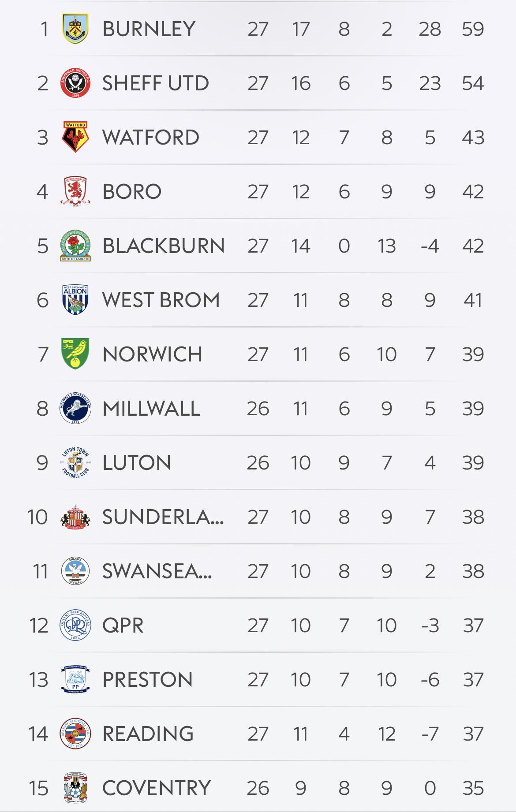The width and height of the screenshot is (516, 812).
Task: Open the SHEFF UTD team name
Action: (156, 83)
